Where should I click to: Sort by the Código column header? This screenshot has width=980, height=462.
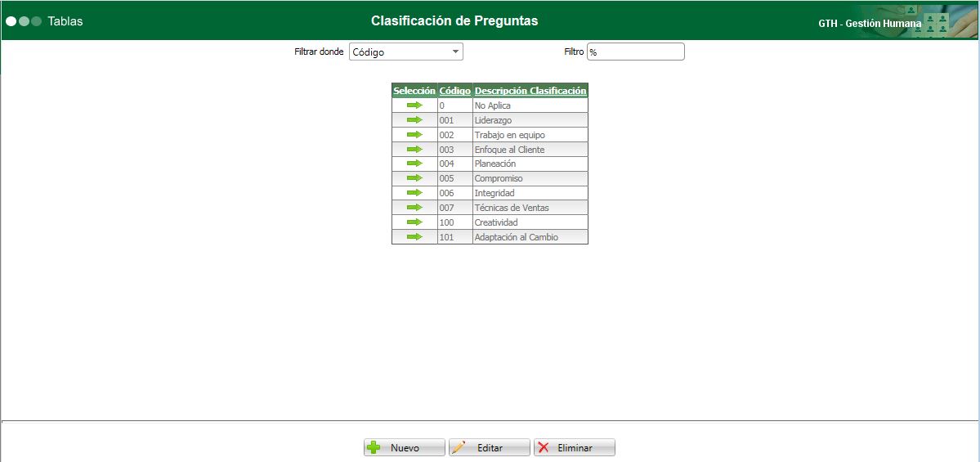click(x=455, y=91)
